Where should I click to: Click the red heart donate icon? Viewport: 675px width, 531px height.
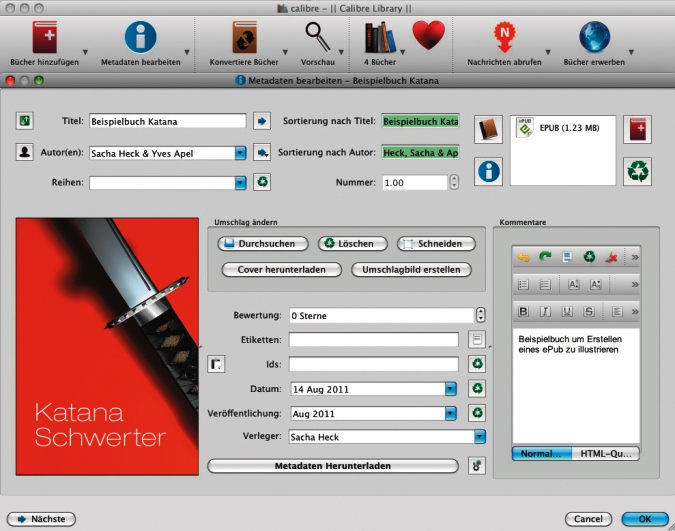[428, 35]
